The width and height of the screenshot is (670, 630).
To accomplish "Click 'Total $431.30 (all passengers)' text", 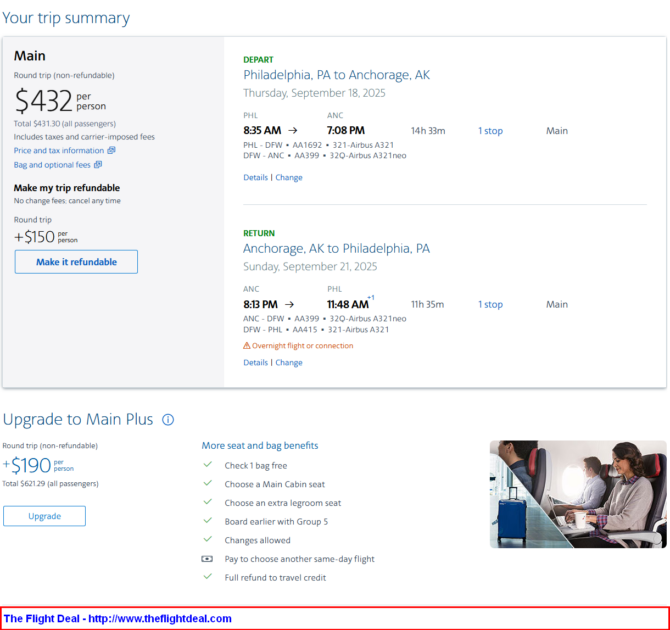I will pyautogui.click(x=65, y=124).
